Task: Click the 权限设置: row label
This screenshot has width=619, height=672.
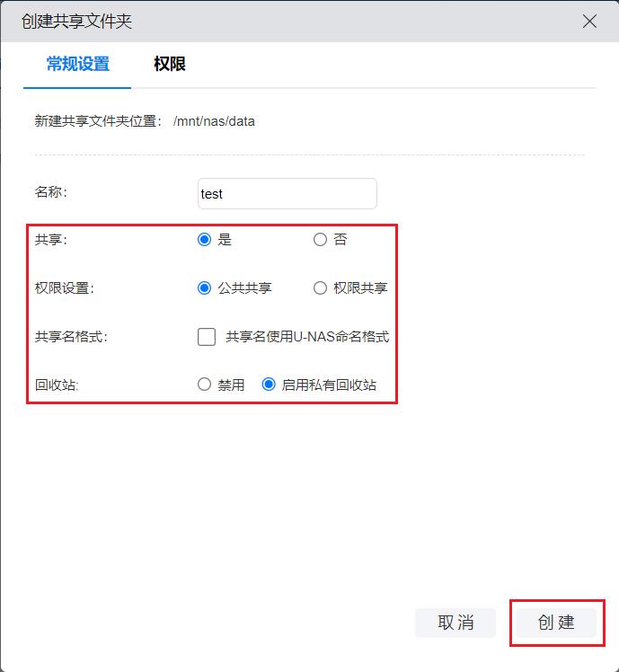Action: (x=64, y=288)
